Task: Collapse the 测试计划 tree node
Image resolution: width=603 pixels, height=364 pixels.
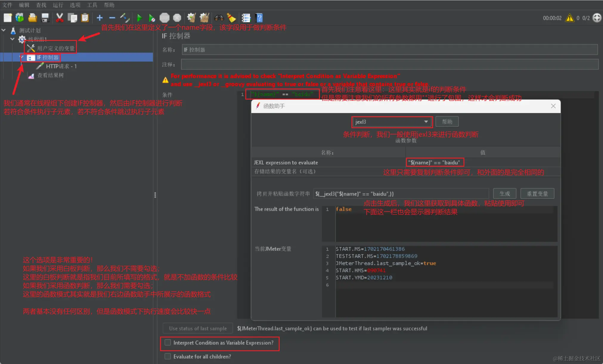Action: point(4,30)
